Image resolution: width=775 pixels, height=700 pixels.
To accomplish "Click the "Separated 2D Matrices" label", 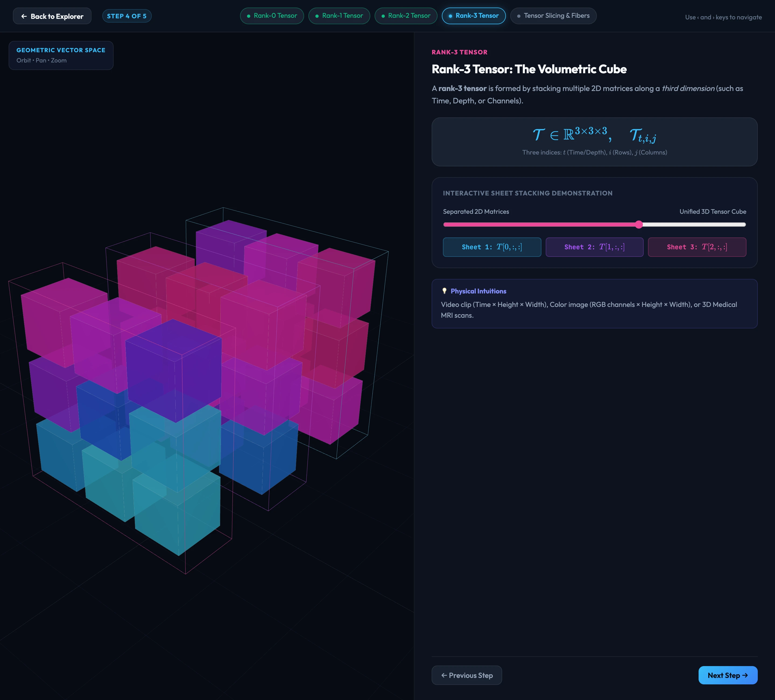I will click(476, 212).
